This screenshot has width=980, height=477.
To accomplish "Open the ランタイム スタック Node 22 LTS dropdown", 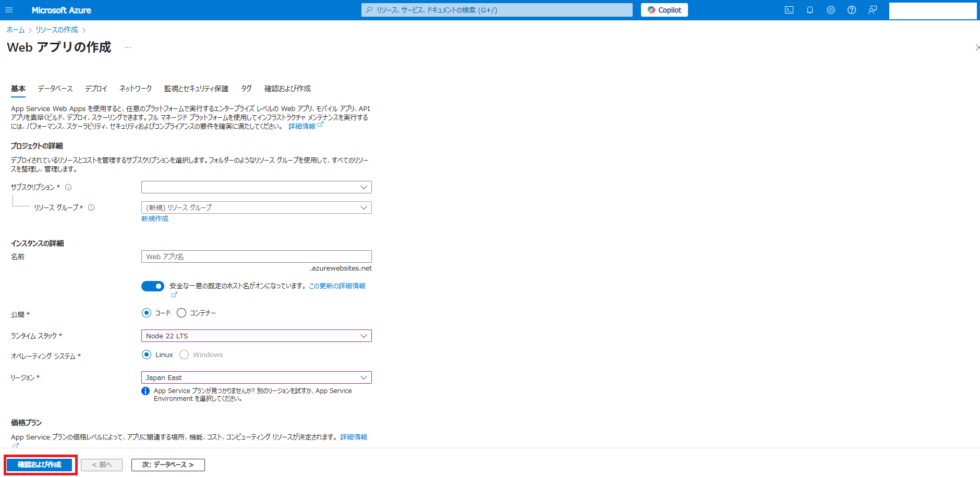I will (256, 336).
